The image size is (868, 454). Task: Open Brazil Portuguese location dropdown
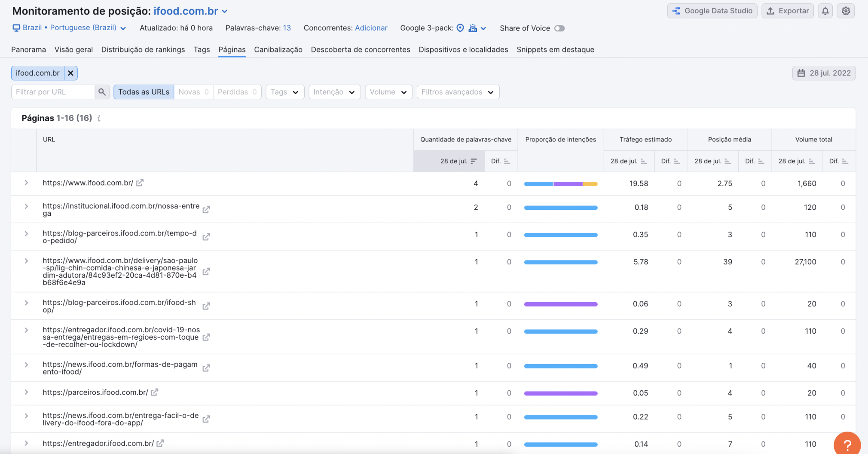[x=70, y=28]
